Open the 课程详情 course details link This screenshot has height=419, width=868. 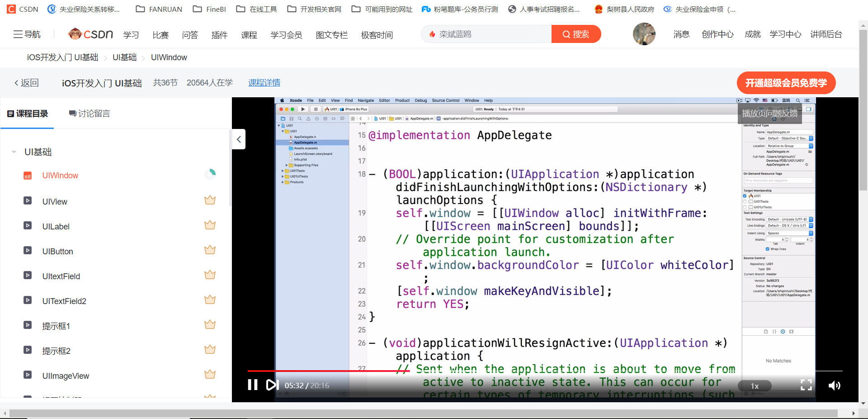pyautogui.click(x=264, y=83)
